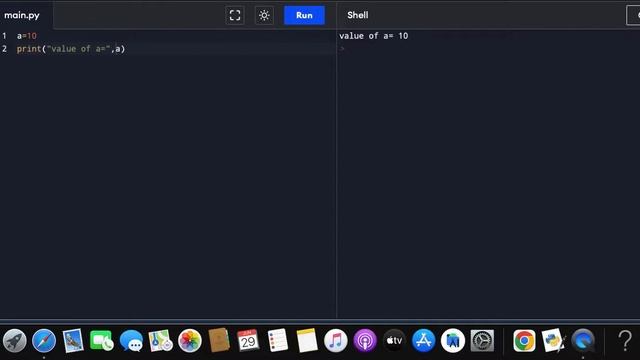Image resolution: width=640 pixels, height=360 pixels.
Task: Open App Store from the dock
Action: tap(424, 340)
